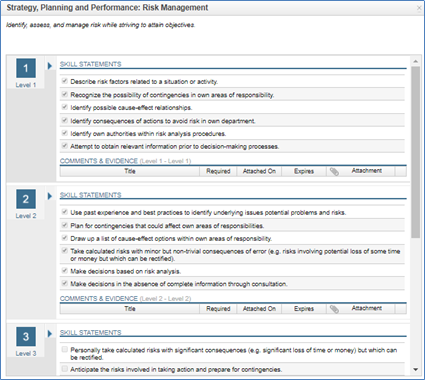
Task: Sort Level 2 evidence by Required column
Action: pos(218,309)
